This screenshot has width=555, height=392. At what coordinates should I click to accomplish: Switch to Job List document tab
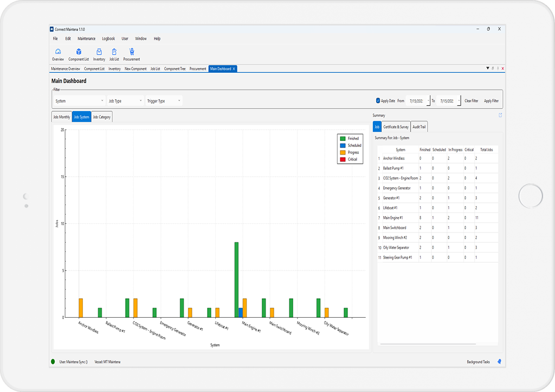pos(155,69)
